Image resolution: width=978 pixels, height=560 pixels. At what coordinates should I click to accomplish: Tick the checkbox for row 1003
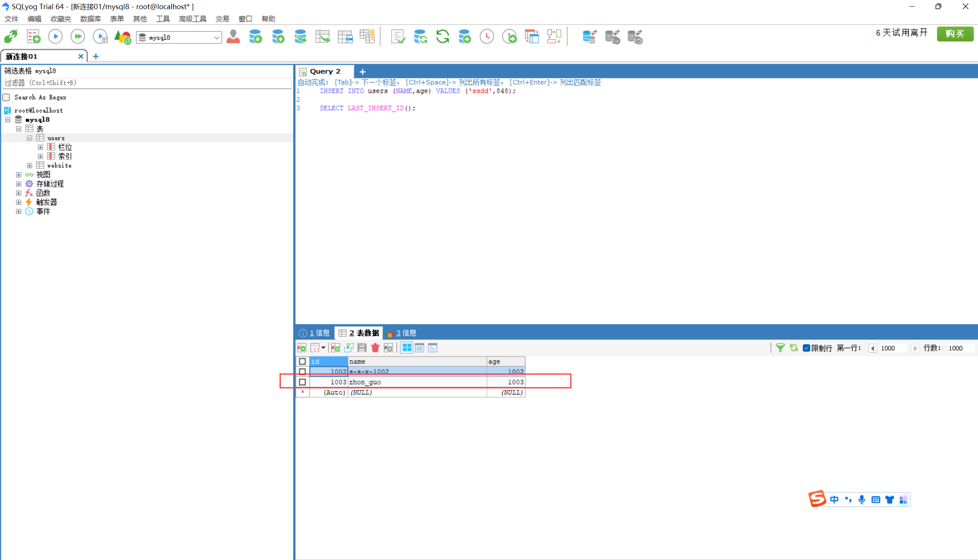click(x=303, y=382)
